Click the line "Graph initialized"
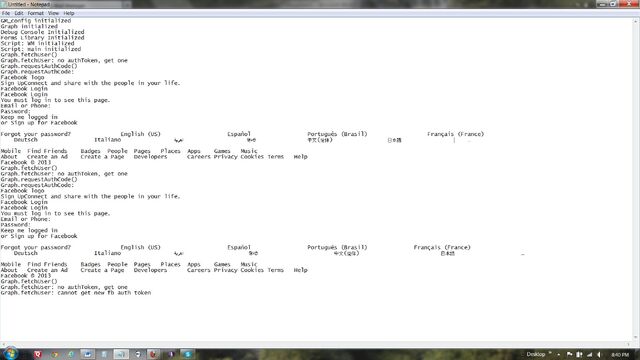 coord(29,26)
